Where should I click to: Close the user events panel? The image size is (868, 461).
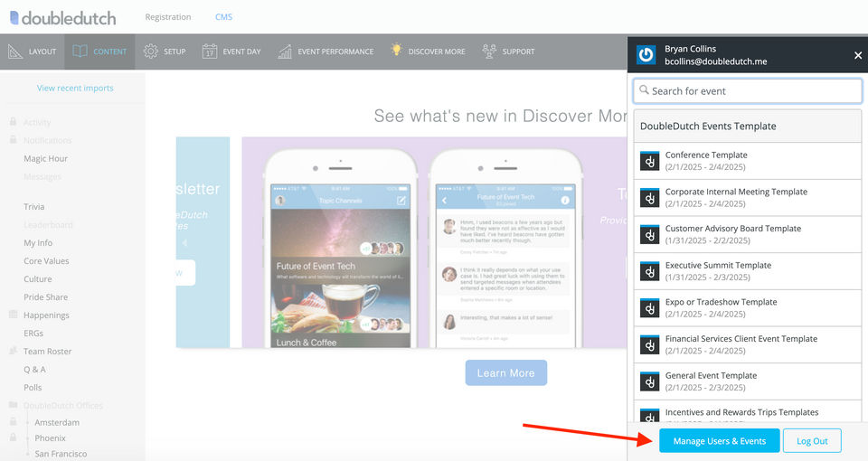(857, 55)
